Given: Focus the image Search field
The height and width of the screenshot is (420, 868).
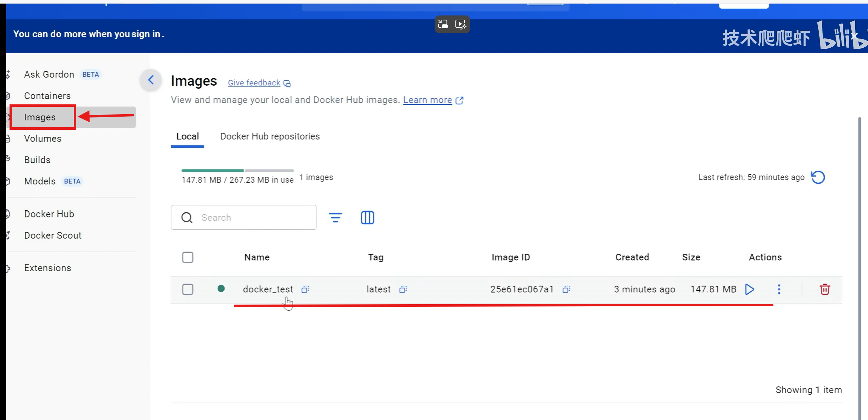Looking at the screenshot, I should (244, 217).
